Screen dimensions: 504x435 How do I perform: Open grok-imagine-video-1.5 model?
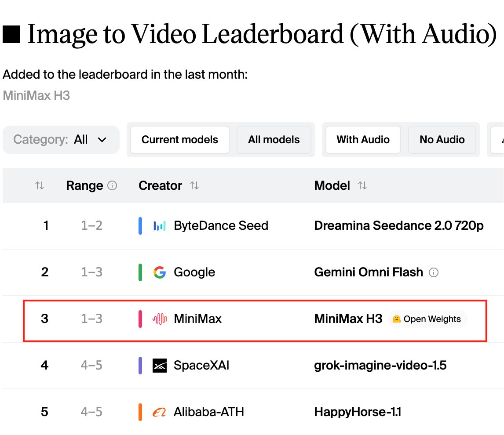[380, 365]
